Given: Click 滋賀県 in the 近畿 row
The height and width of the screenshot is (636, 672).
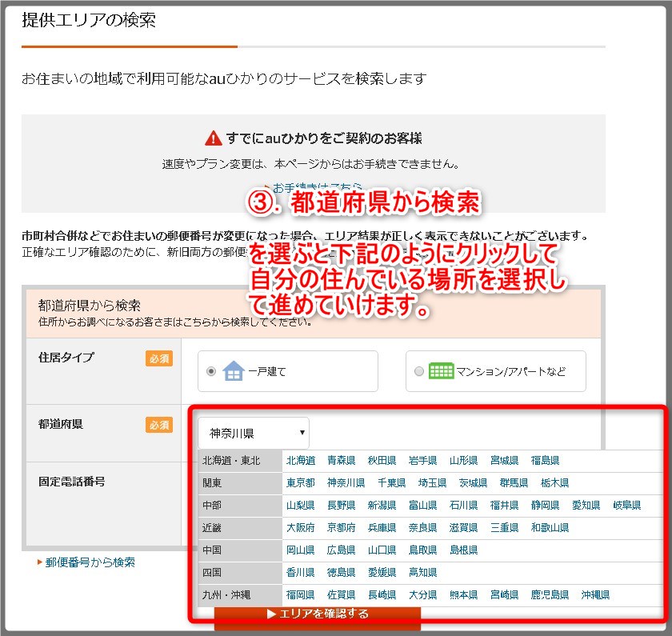Looking at the screenshot, I should click(x=463, y=527).
